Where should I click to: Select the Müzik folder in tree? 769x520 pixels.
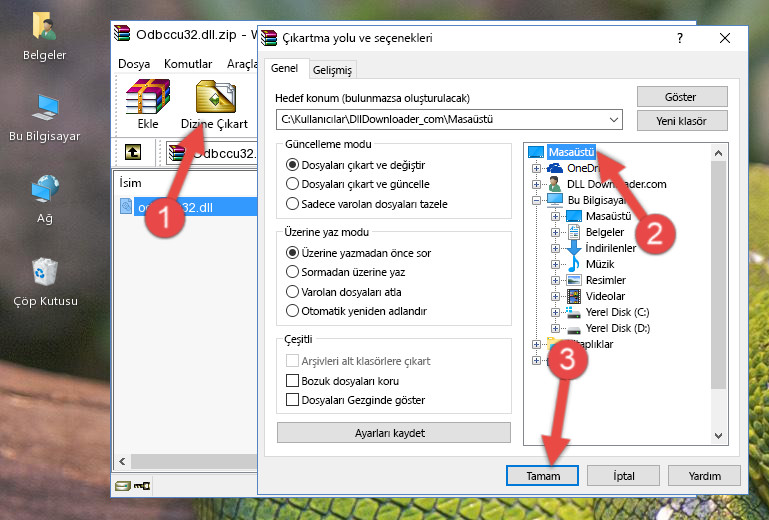coord(600,264)
